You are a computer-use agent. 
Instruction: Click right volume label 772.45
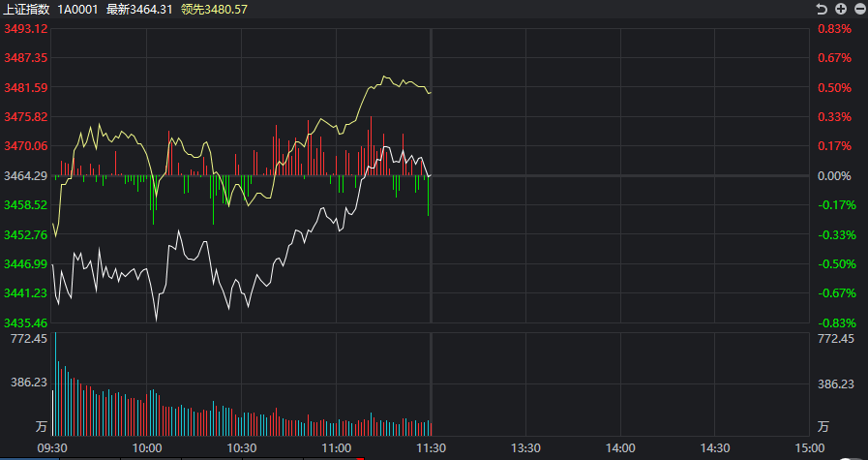point(836,339)
